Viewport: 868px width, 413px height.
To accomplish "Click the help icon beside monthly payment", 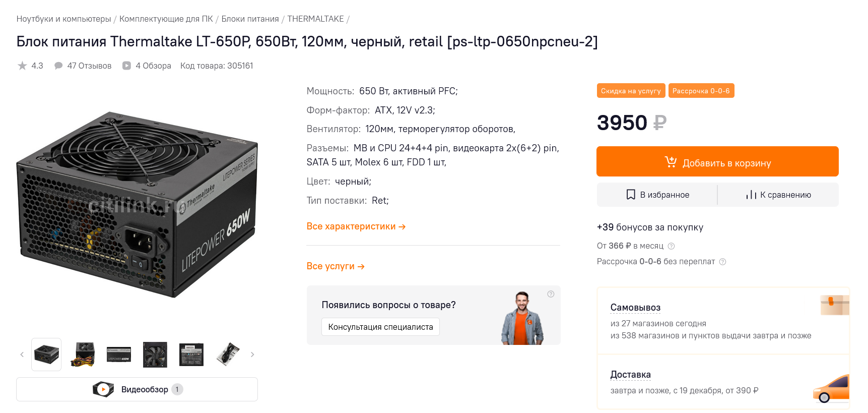I will 671,246.
